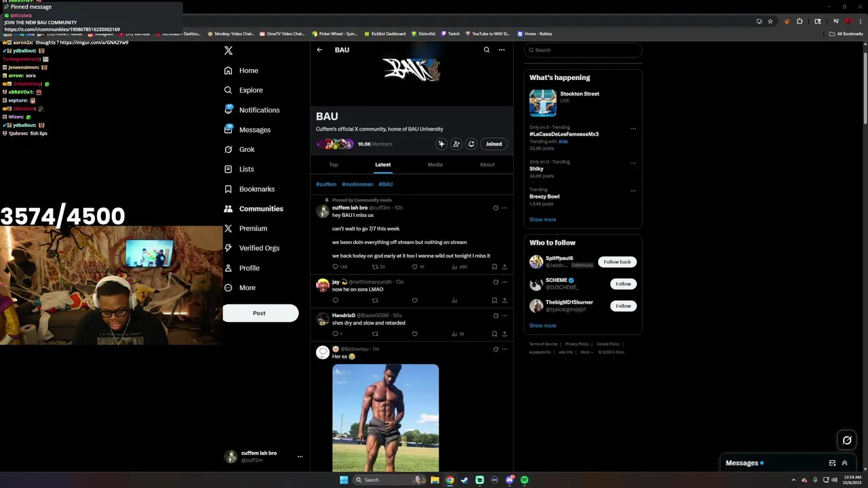This screenshot has width=868, height=488.
Task: Toggle community notifications bell
Action: coord(471,144)
